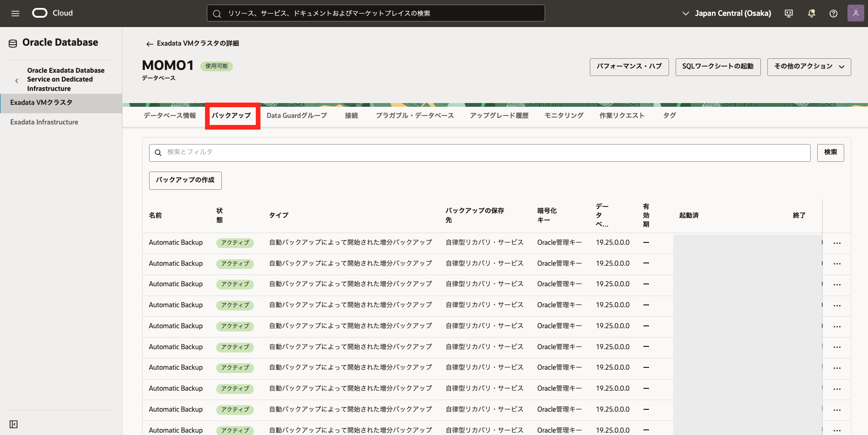Focus the 検索とフィルタ input field
Screen dimensions: 868x435
coord(480,152)
